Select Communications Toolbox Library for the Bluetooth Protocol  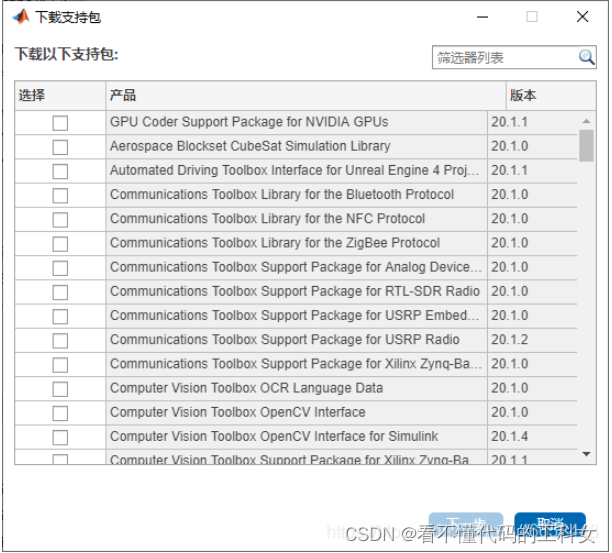tap(282, 194)
